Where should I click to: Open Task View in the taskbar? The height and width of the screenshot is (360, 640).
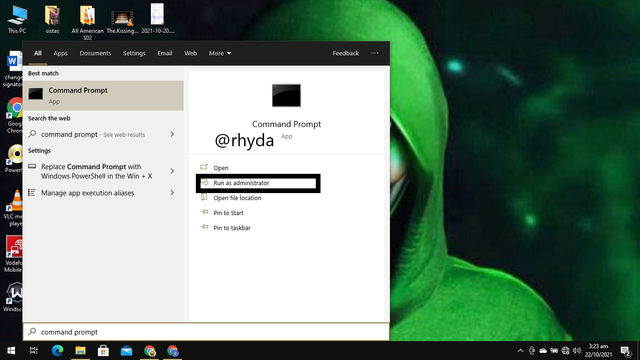click(x=34, y=351)
